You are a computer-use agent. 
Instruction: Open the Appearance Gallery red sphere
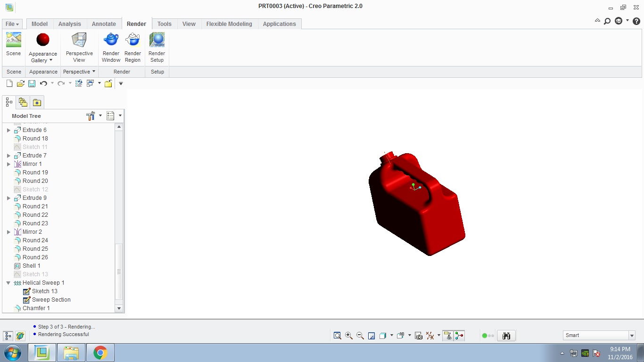42,40
